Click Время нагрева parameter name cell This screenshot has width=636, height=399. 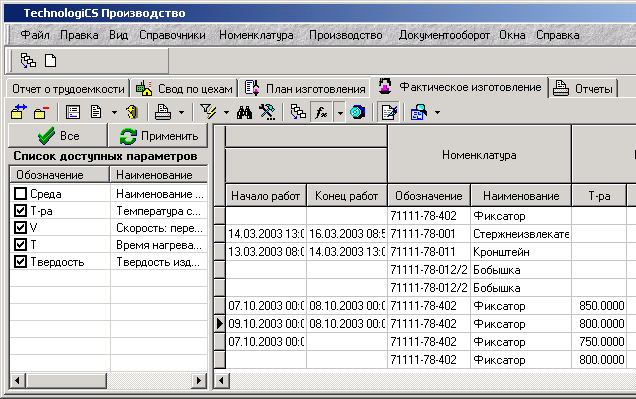click(159, 245)
